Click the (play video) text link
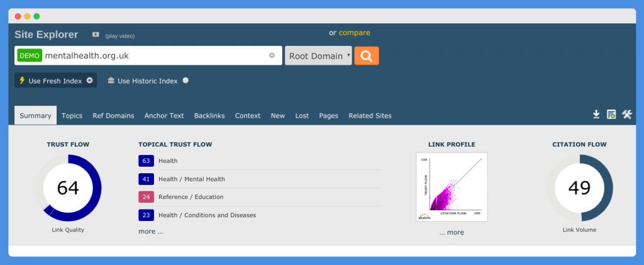Image resolution: width=644 pixels, height=265 pixels. pyautogui.click(x=120, y=36)
